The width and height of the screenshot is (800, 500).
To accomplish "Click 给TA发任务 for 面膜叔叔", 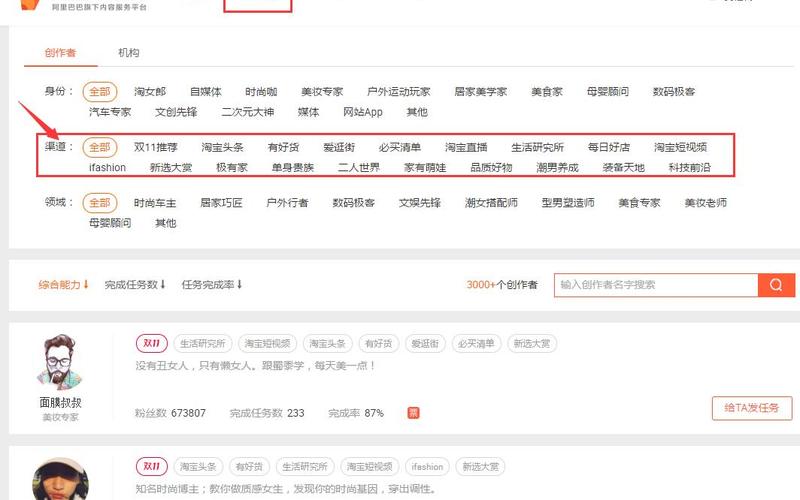I will (752, 408).
